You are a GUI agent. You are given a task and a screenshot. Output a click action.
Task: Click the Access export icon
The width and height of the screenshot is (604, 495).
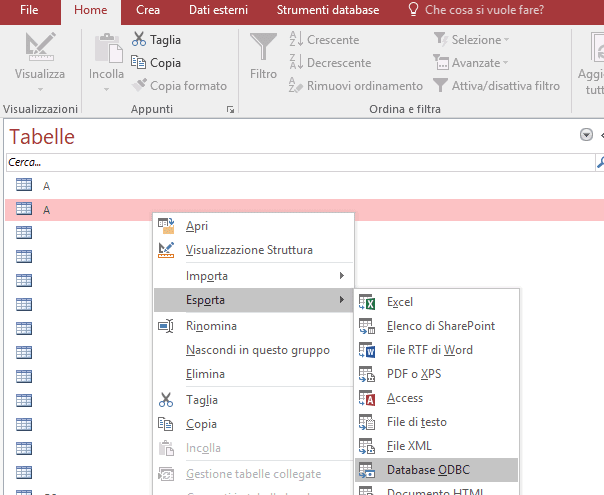click(x=367, y=398)
